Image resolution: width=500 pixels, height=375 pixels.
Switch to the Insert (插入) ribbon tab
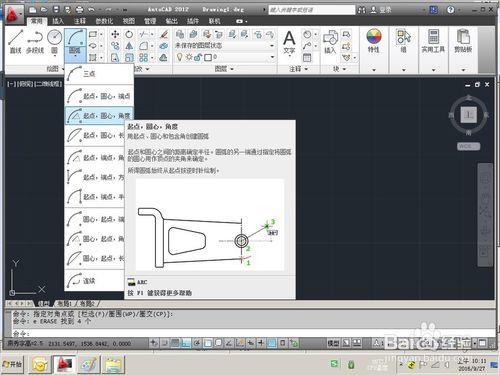click(58, 21)
